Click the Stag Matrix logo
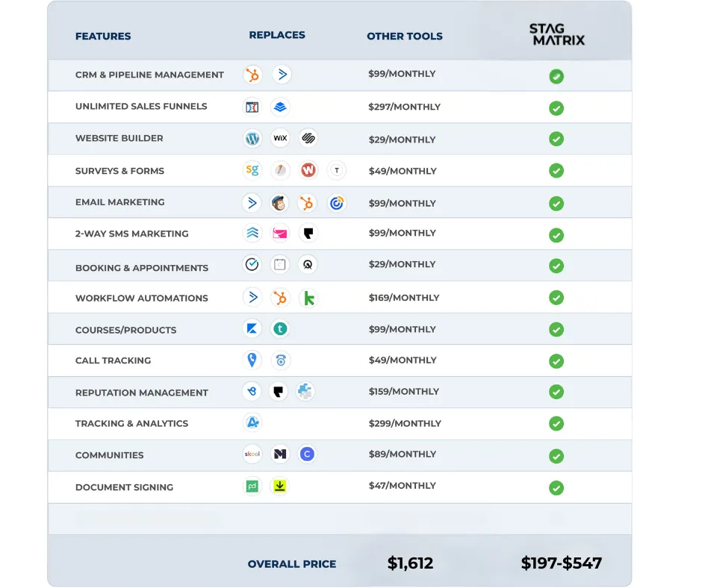Viewport: 702px width, 588px height. (557, 34)
